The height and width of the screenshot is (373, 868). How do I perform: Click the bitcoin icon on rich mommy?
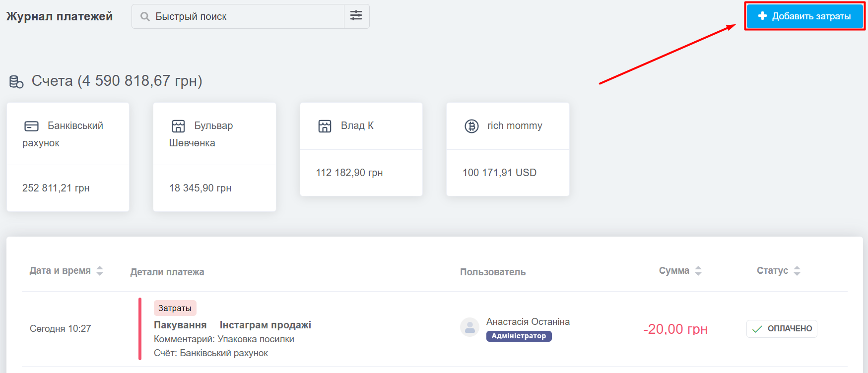pos(471,126)
